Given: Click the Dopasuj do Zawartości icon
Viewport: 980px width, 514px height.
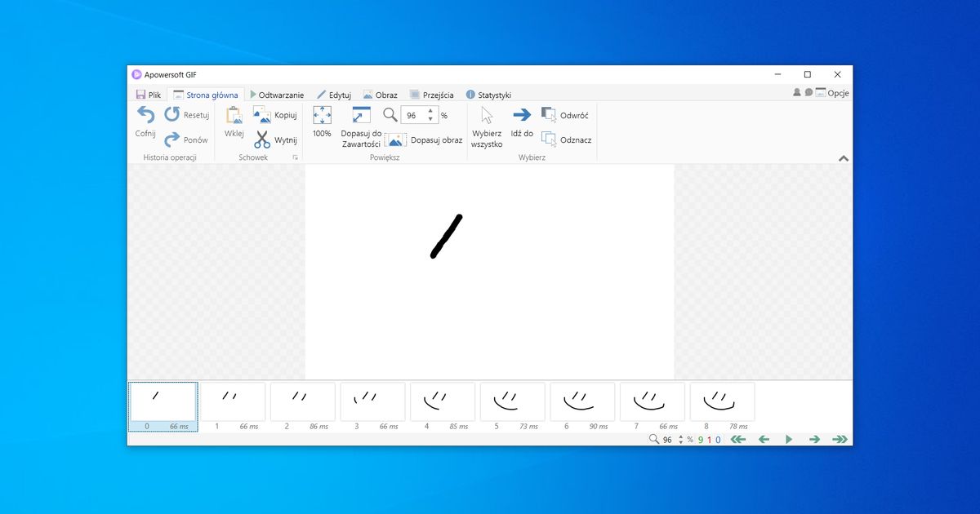Looking at the screenshot, I should click(x=360, y=116).
